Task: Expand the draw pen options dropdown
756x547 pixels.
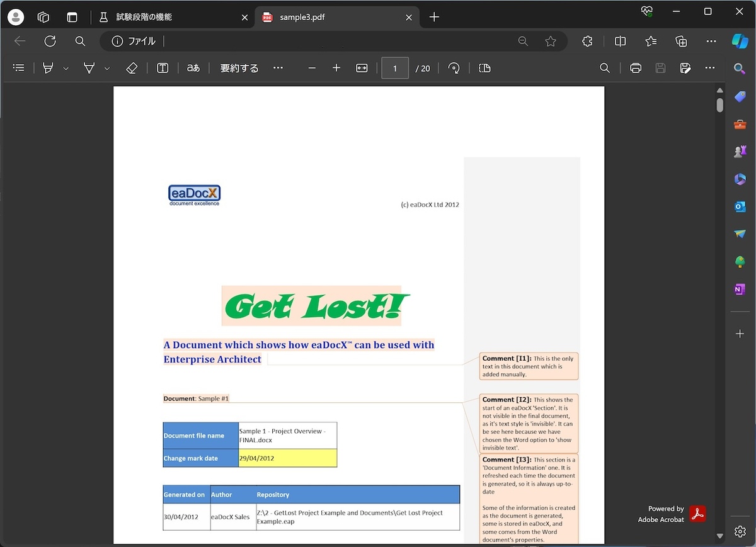Action: 107,68
